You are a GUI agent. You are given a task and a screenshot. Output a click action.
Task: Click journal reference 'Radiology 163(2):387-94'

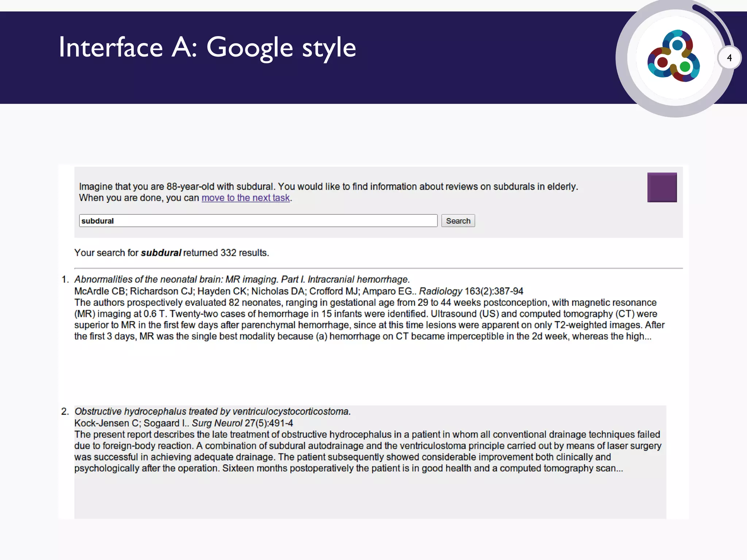tap(471, 291)
